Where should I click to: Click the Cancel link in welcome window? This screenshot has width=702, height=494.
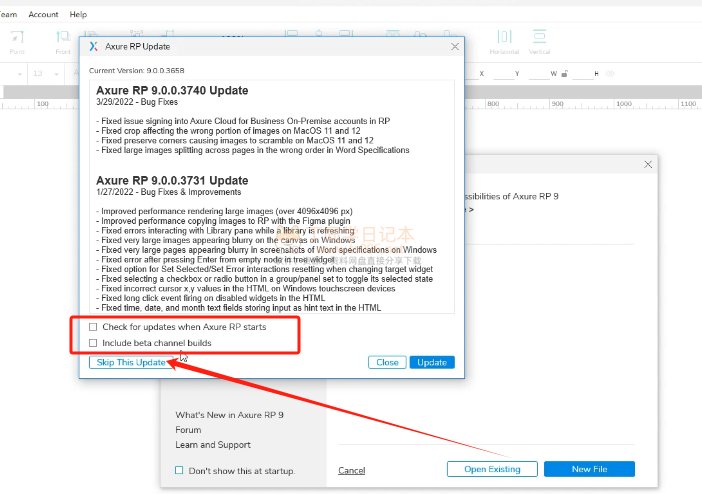(351, 470)
